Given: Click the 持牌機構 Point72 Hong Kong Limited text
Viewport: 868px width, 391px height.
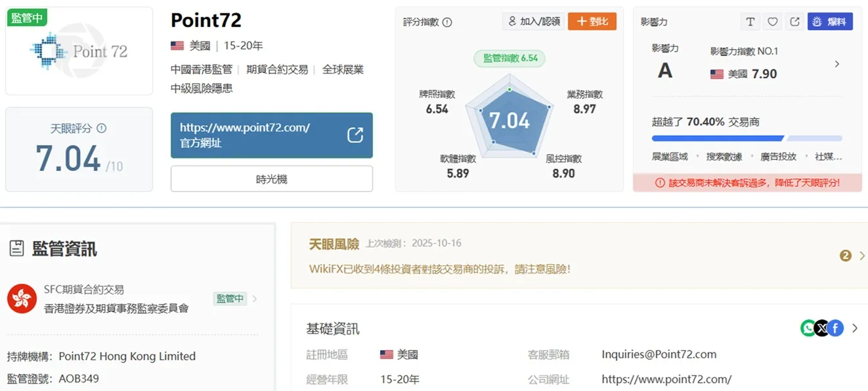Looking at the screenshot, I should tap(102, 356).
